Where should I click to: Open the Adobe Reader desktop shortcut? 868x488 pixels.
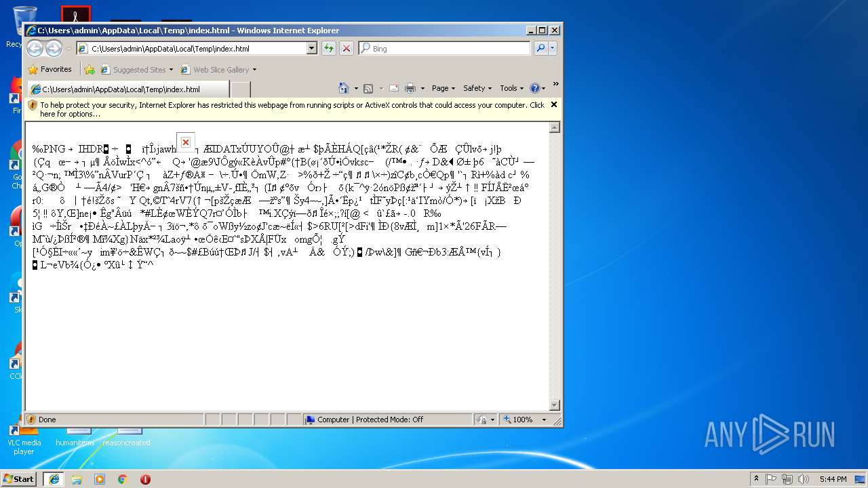(x=75, y=14)
